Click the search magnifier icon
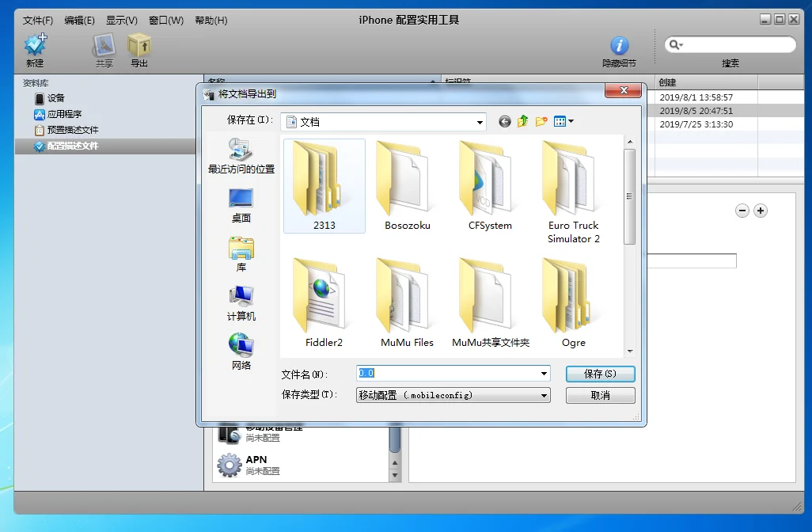This screenshot has height=532, width=812. pos(675,44)
